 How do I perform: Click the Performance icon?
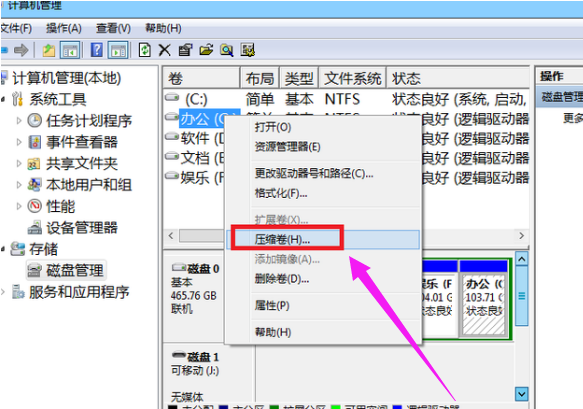[x=35, y=206]
